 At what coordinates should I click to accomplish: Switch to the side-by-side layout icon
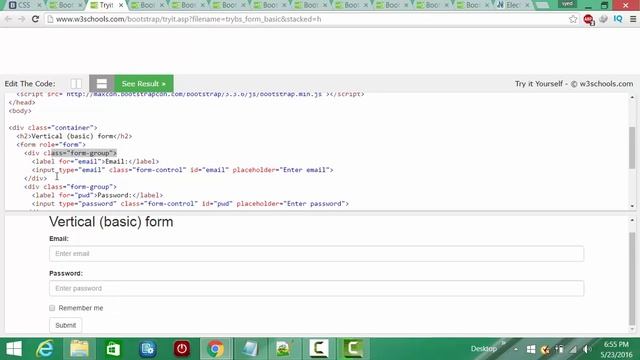click(x=76, y=84)
